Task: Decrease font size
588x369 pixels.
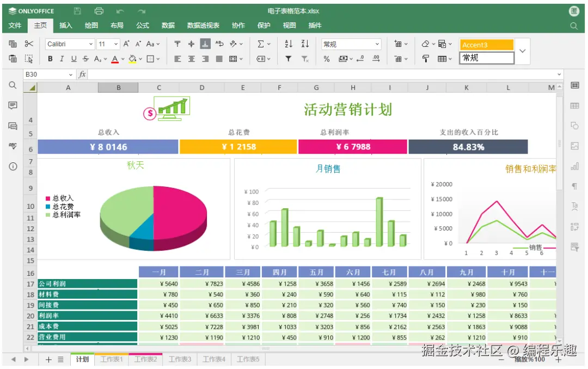Action: 138,44
